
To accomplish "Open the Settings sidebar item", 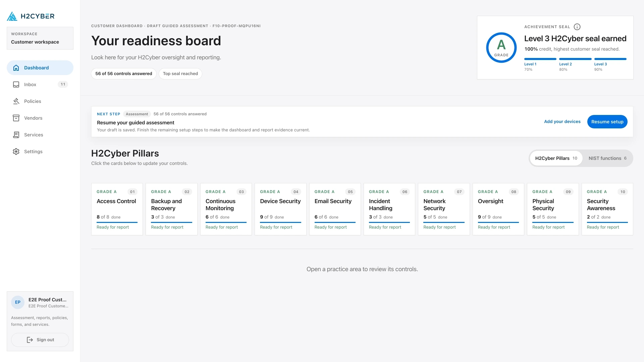I will coord(40,152).
